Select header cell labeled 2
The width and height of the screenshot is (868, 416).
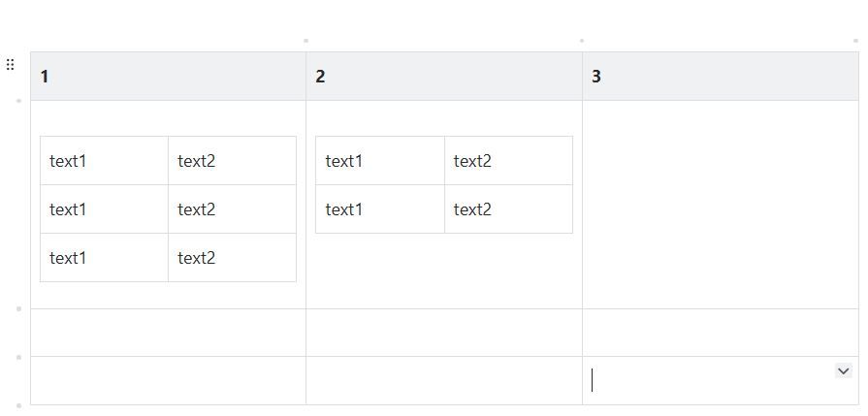click(443, 77)
